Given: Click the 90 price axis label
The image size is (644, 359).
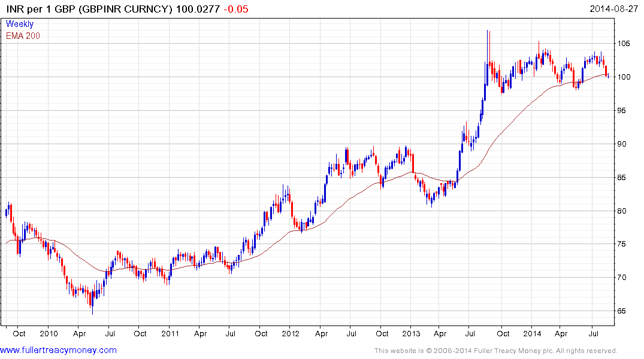Looking at the screenshot, I should (x=621, y=144).
